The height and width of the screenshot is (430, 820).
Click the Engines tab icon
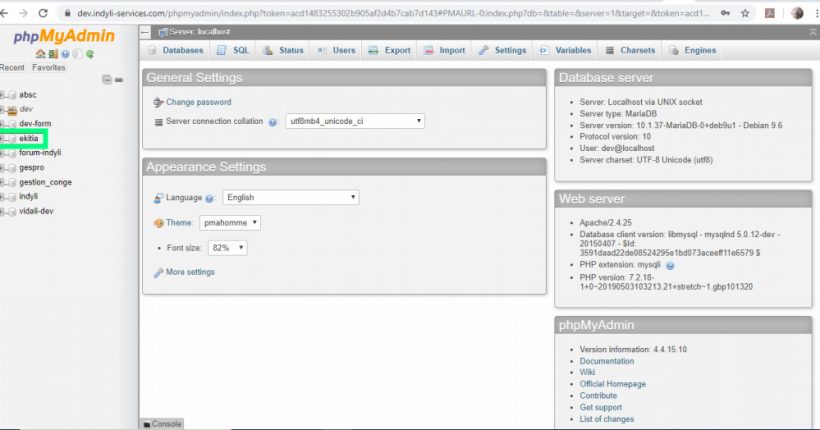point(674,50)
